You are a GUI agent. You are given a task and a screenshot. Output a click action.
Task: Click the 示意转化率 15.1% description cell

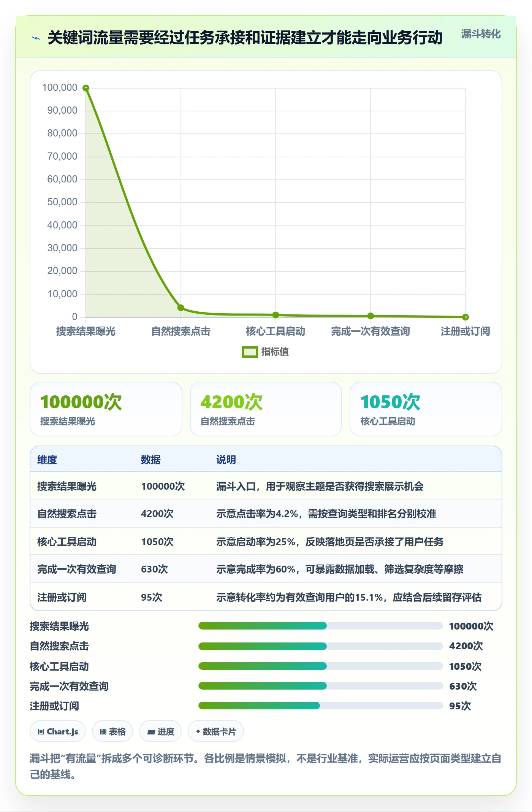pos(349,597)
